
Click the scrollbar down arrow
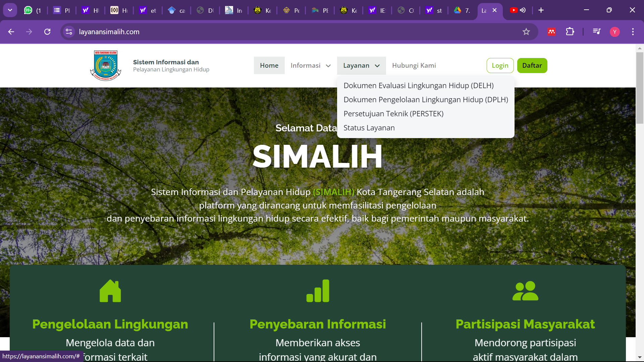tap(640, 357)
